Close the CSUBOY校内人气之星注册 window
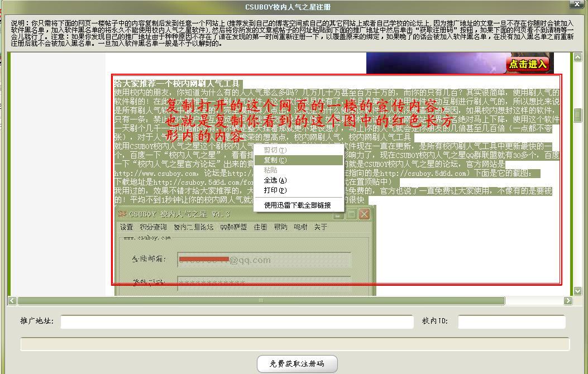The height and width of the screenshot is (374, 588). (576, 5)
